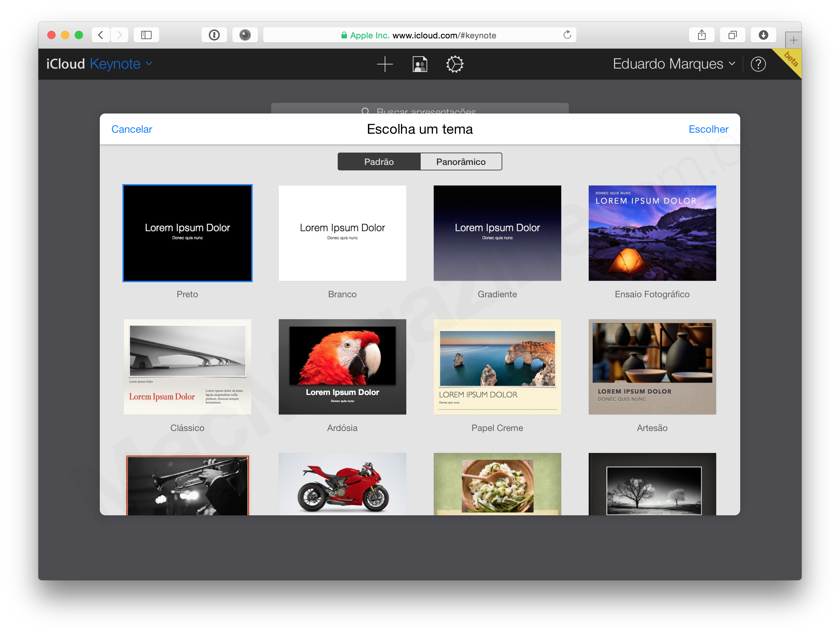Open iCloud help with the question mark icon

[x=758, y=64]
